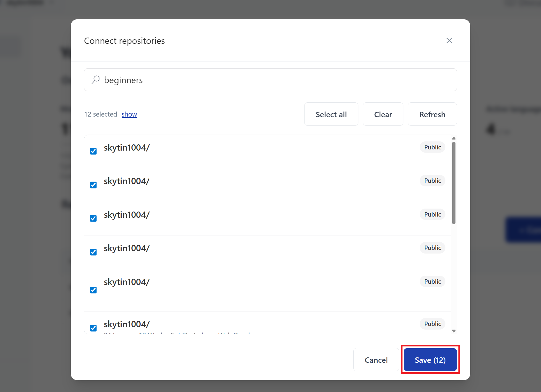Toggle the fifth repository's checkbox off

[93, 290]
